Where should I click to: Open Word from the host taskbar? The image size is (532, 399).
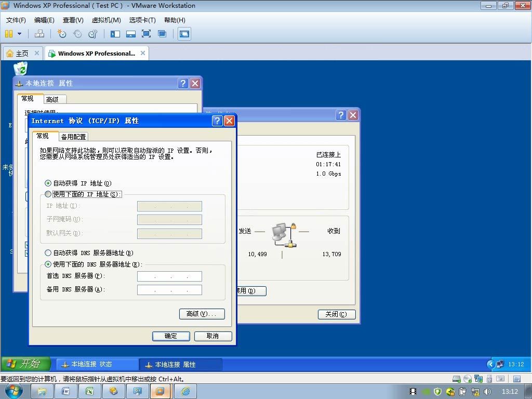point(66,392)
